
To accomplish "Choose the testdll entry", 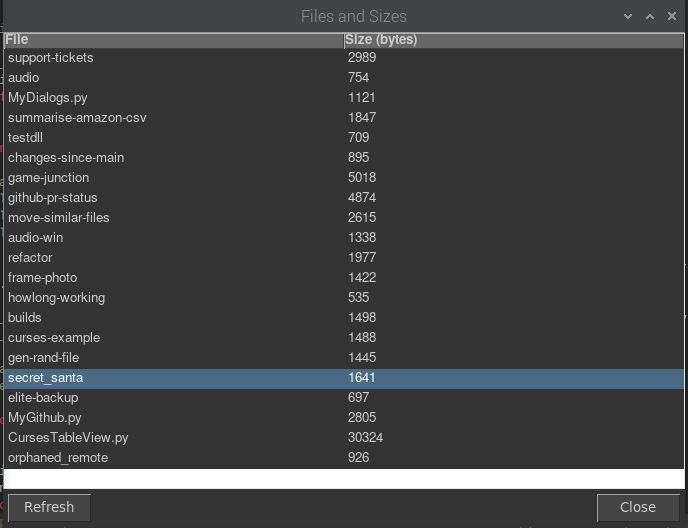I will pos(344,137).
